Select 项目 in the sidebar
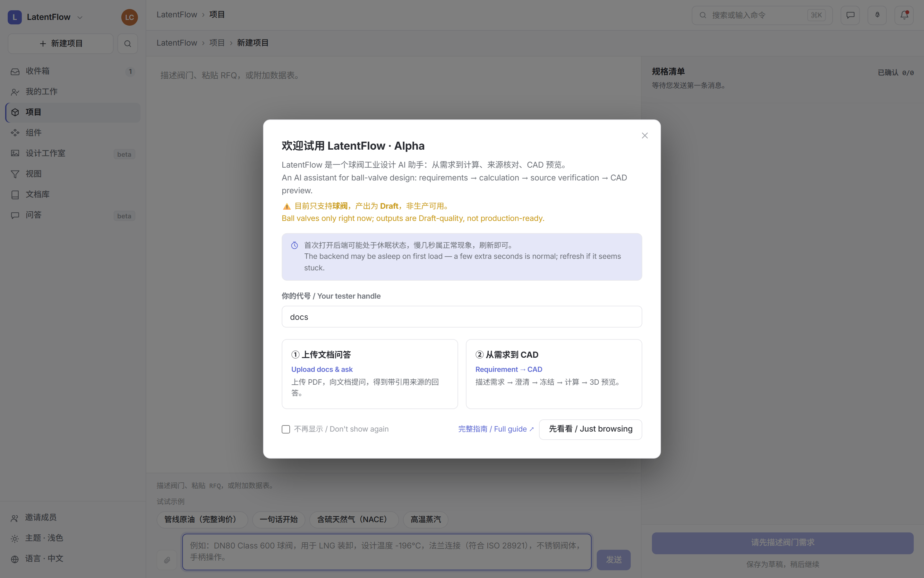The height and width of the screenshot is (578, 924). 73,112
